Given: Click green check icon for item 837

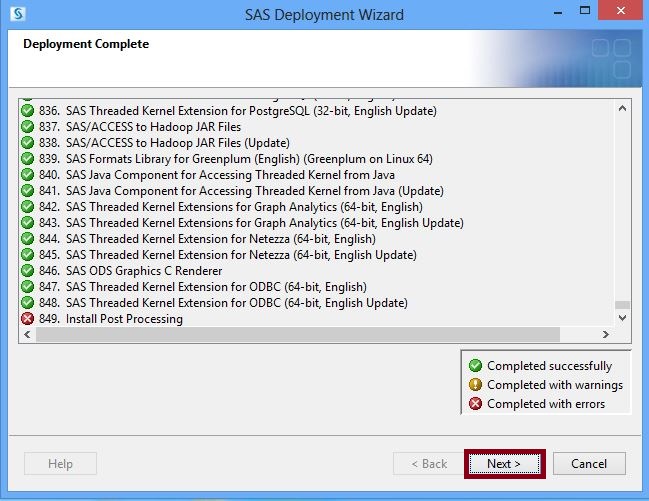Looking at the screenshot, I should click(27, 127).
